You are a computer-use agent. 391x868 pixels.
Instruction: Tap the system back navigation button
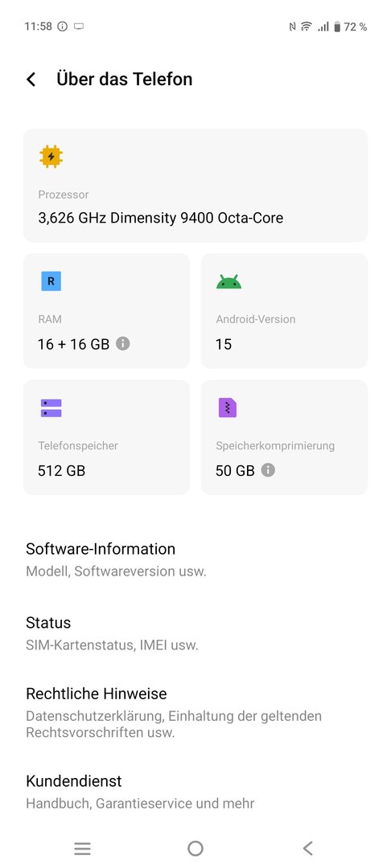click(308, 848)
